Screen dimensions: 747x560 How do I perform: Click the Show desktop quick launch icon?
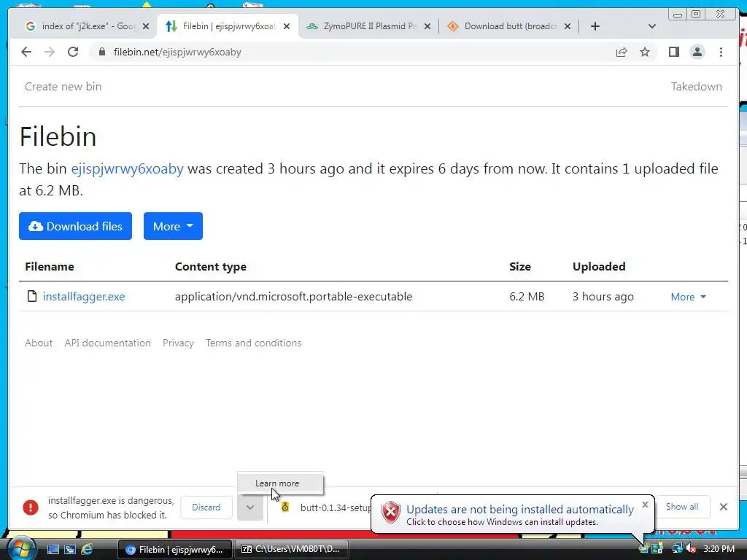tap(53, 550)
